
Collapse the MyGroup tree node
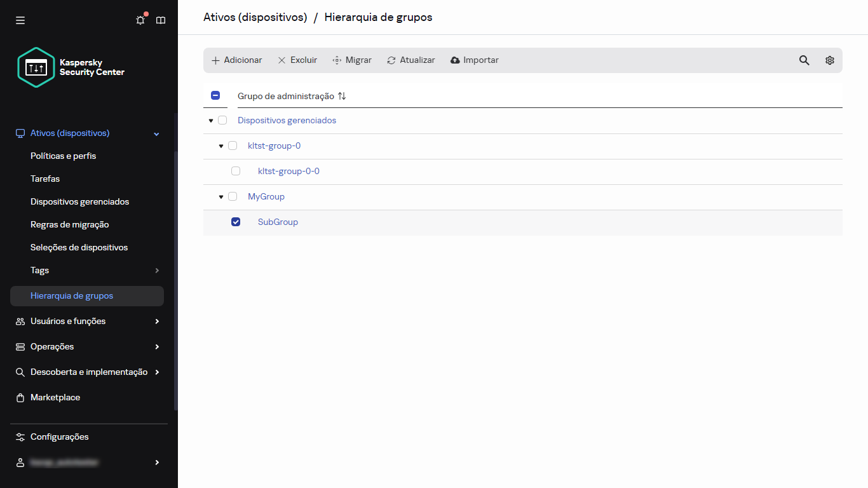tap(220, 196)
